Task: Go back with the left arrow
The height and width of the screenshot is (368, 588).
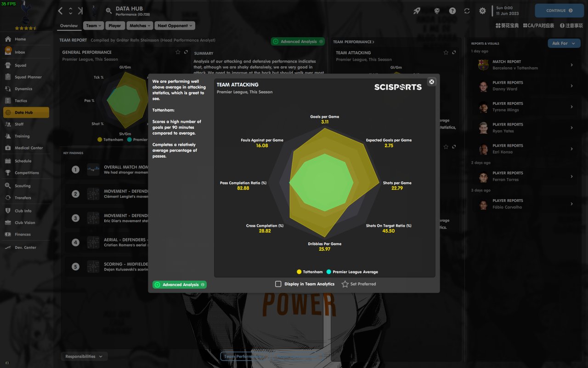Action: (x=60, y=11)
